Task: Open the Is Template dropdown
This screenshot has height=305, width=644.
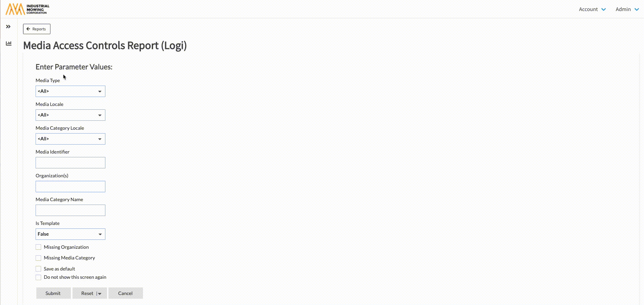Action: point(70,234)
